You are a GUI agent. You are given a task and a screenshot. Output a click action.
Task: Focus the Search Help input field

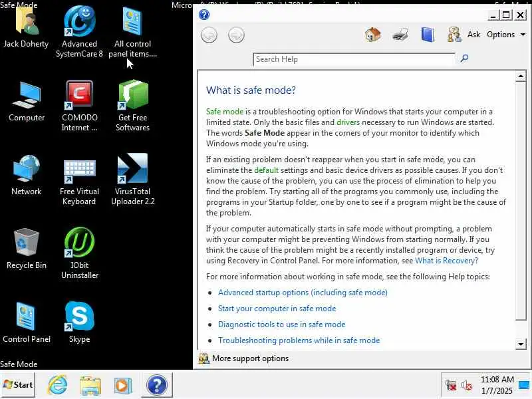pyautogui.click(x=354, y=59)
